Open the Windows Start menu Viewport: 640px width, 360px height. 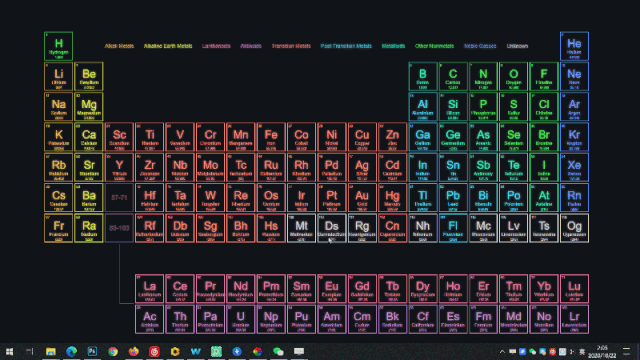[x=9, y=351]
